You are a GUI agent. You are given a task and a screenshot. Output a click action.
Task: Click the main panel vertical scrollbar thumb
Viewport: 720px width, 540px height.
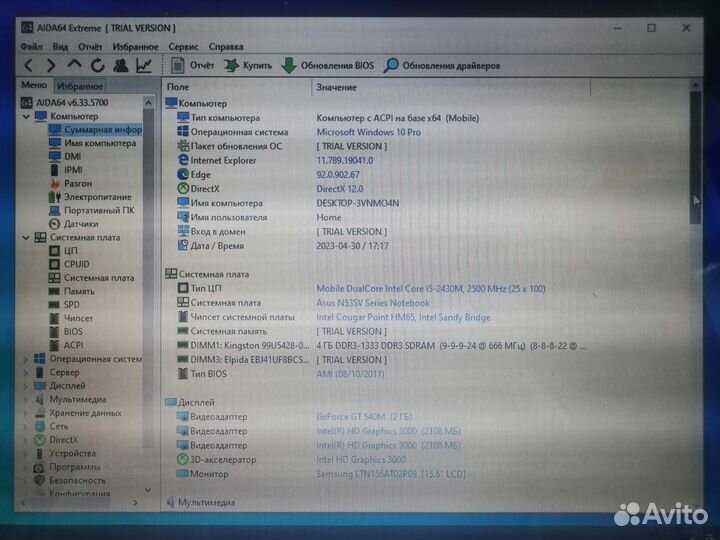click(x=695, y=158)
